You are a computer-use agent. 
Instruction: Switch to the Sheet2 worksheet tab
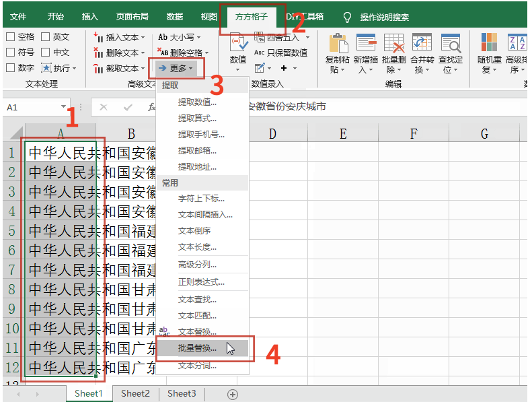[x=135, y=393]
